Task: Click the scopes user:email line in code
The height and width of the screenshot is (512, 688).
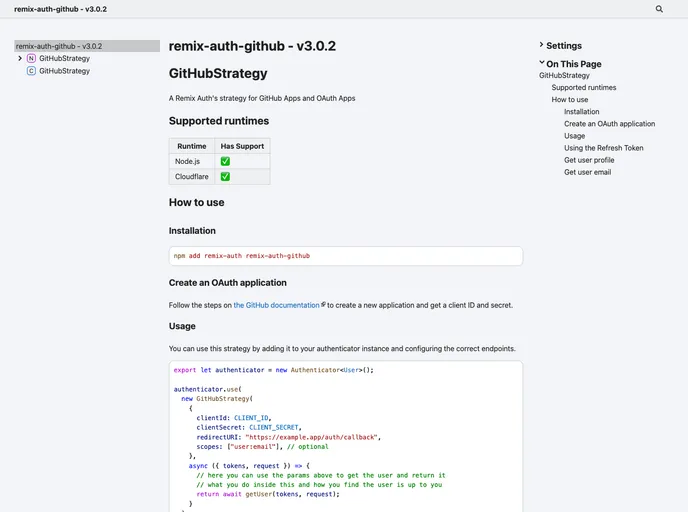Action: (262, 447)
